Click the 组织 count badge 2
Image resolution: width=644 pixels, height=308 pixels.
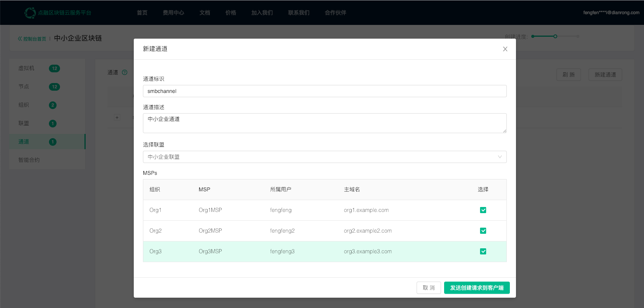click(x=53, y=105)
